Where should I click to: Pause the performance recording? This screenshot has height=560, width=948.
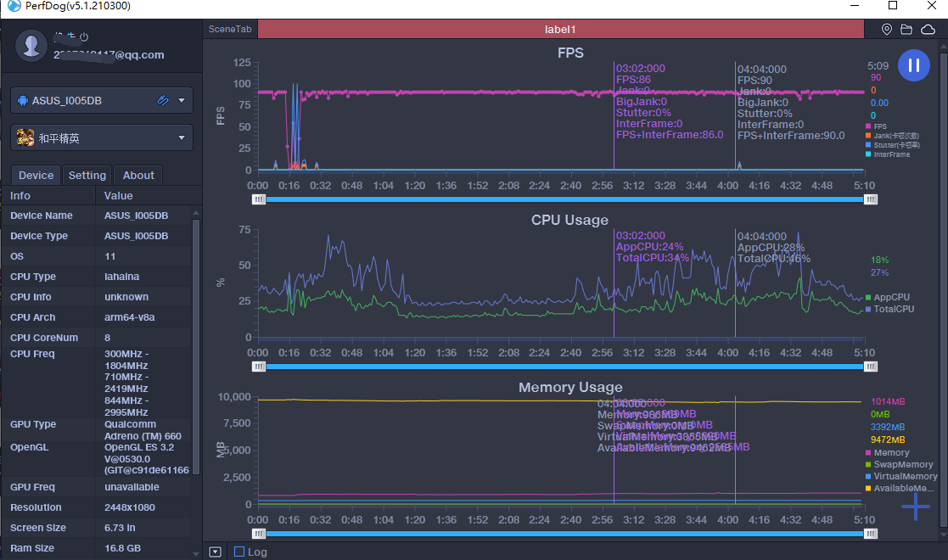pos(913,65)
